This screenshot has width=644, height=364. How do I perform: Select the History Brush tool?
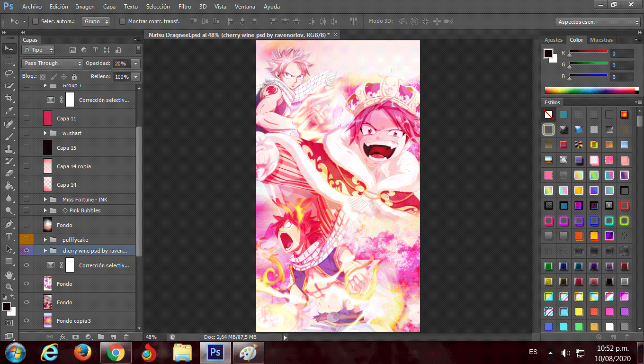click(x=9, y=161)
